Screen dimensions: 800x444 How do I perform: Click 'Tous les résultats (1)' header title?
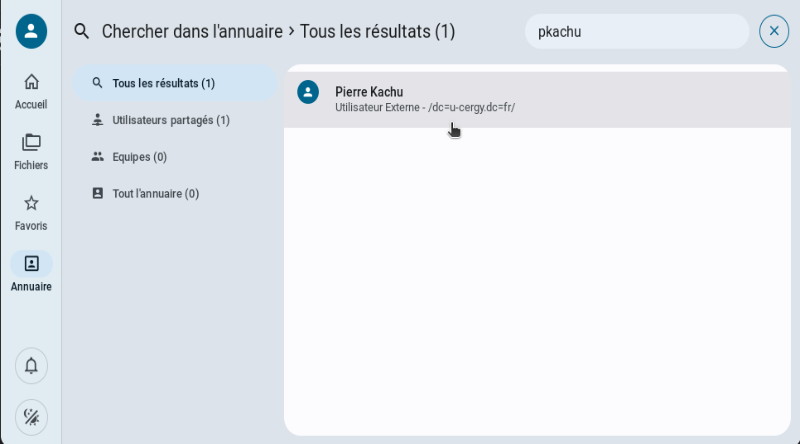point(378,31)
